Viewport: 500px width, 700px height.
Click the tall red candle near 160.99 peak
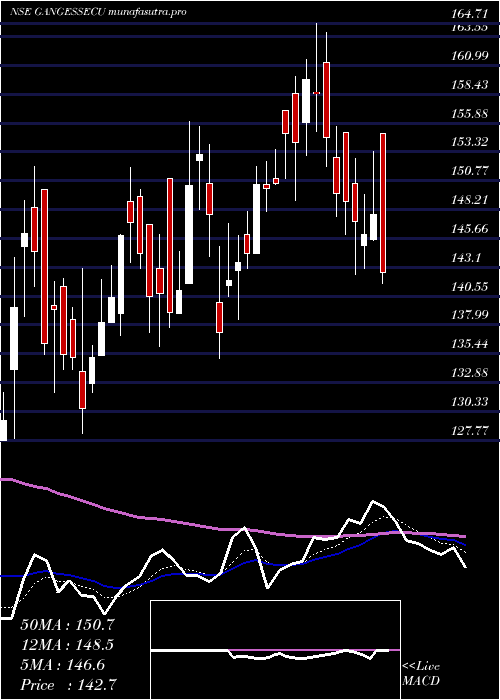point(326,100)
